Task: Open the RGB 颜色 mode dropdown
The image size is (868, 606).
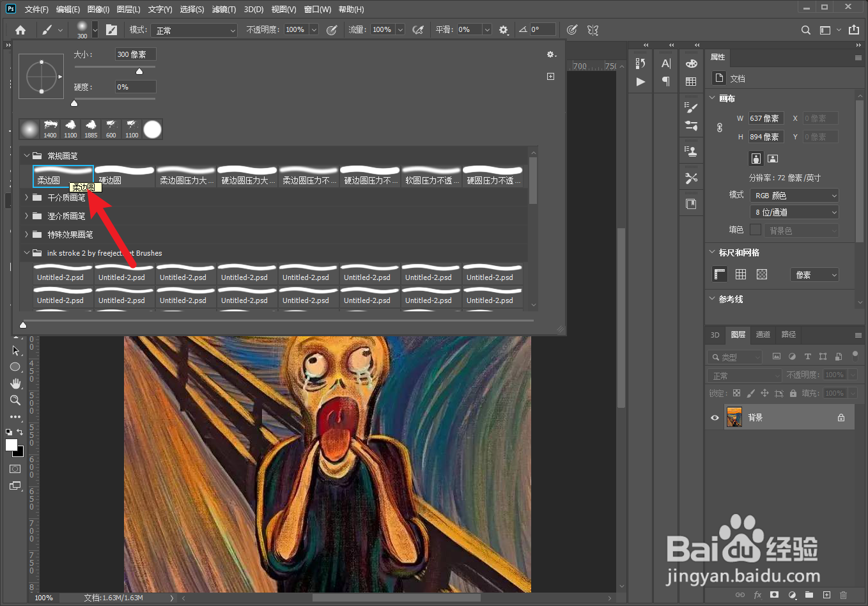Action: (794, 196)
